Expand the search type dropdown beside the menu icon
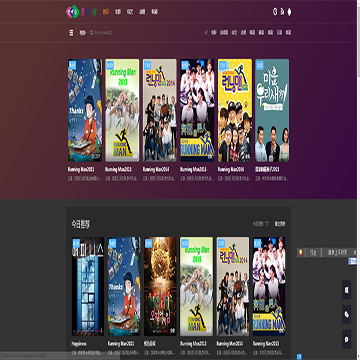360x360 pixels. click(x=82, y=33)
